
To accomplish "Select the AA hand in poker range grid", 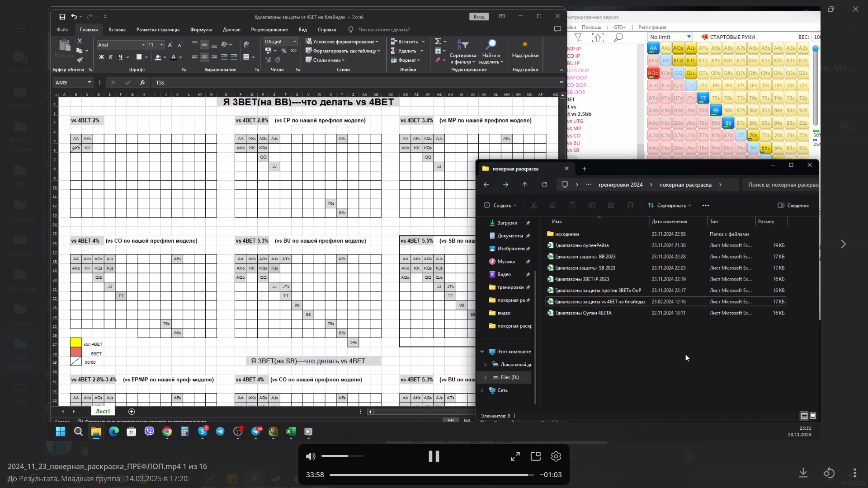I will click(653, 48).
